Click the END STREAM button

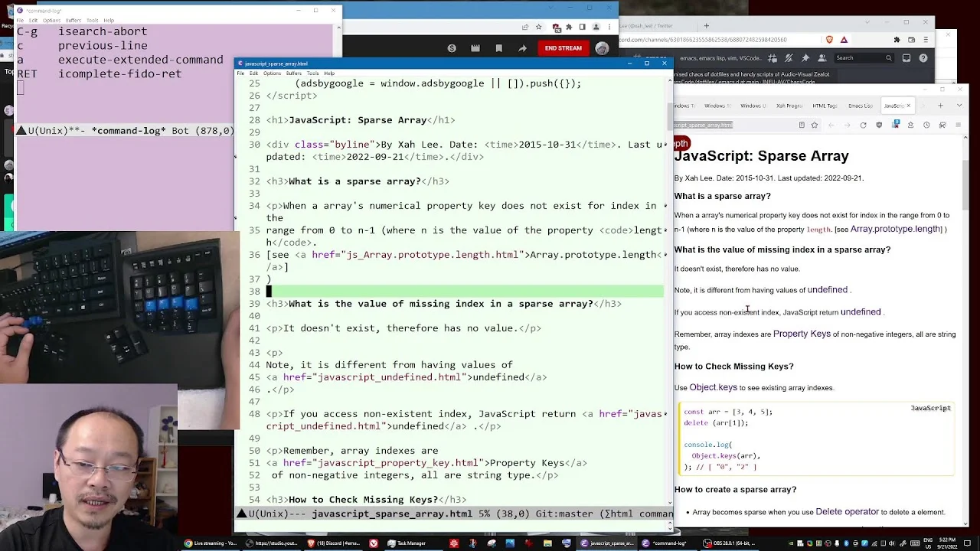click(x=563, y=48)
